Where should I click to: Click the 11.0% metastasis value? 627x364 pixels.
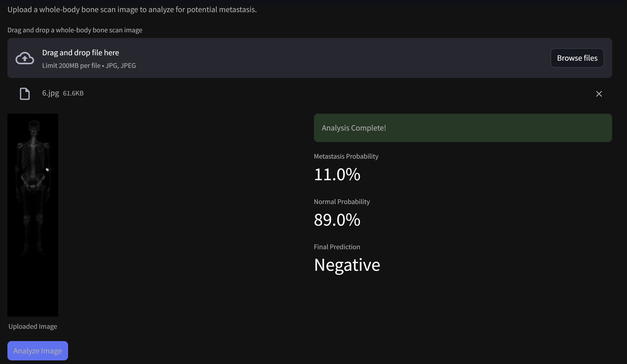click(x=337, y=174)
